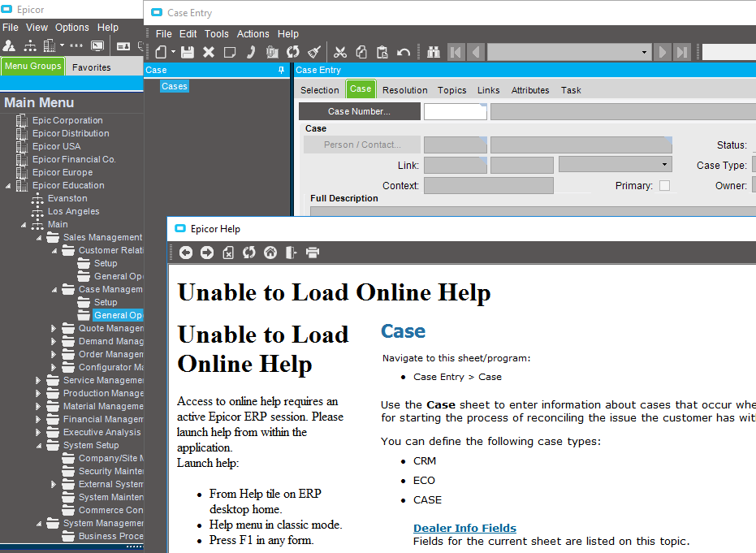Expand the Quote Management folder
This screenshot has width=756, height=553.
click(54, 328)
